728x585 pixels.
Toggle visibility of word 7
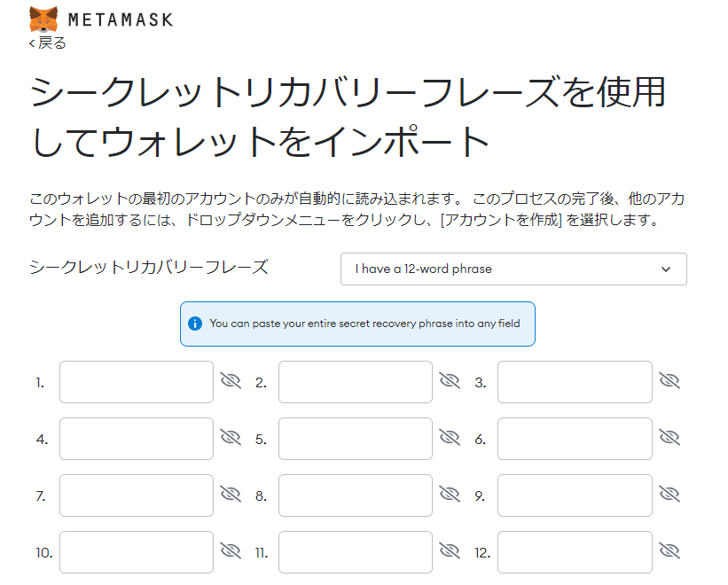[231, 494]
